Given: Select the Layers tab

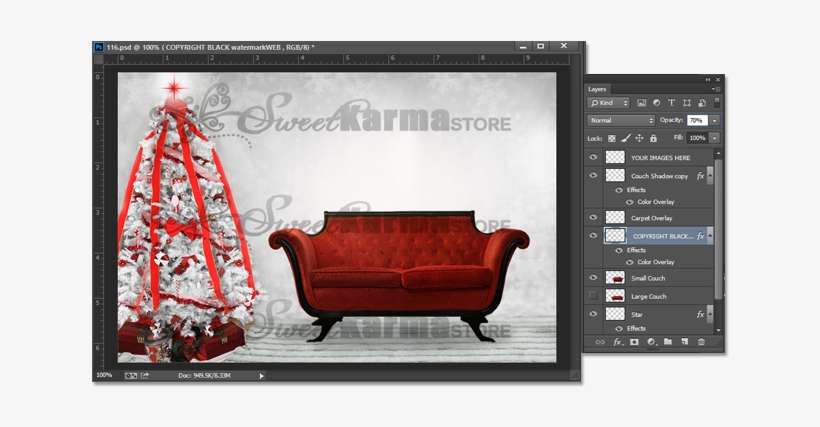Looking at the screenshot, I should (597, 89).
